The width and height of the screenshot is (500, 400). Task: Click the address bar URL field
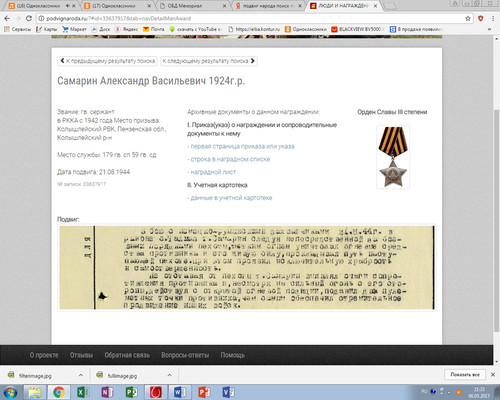click(x=250, y=19)
